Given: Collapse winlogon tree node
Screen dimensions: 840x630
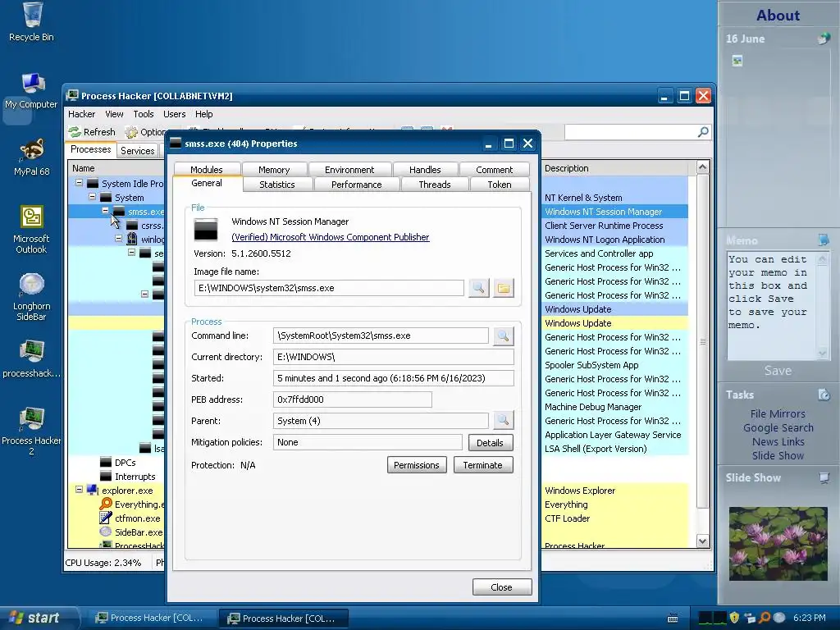Looking at the screenshot, I should tap(118, 239).
